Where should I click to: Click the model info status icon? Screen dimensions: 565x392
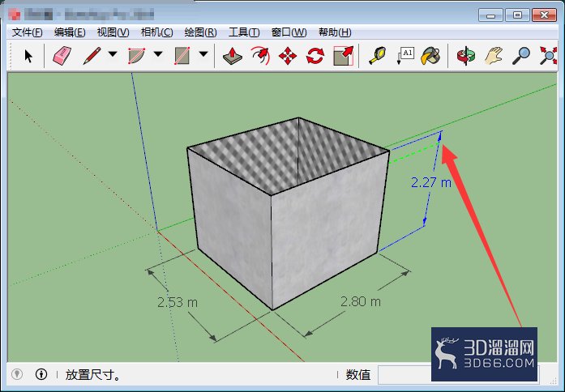[x=41, y=374]
